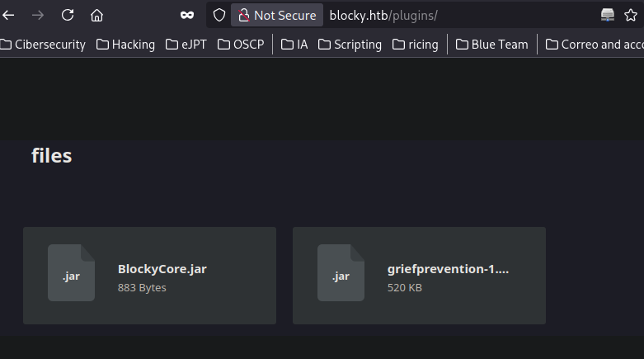
Task: Reload the current page
Action: coord(68,16)
